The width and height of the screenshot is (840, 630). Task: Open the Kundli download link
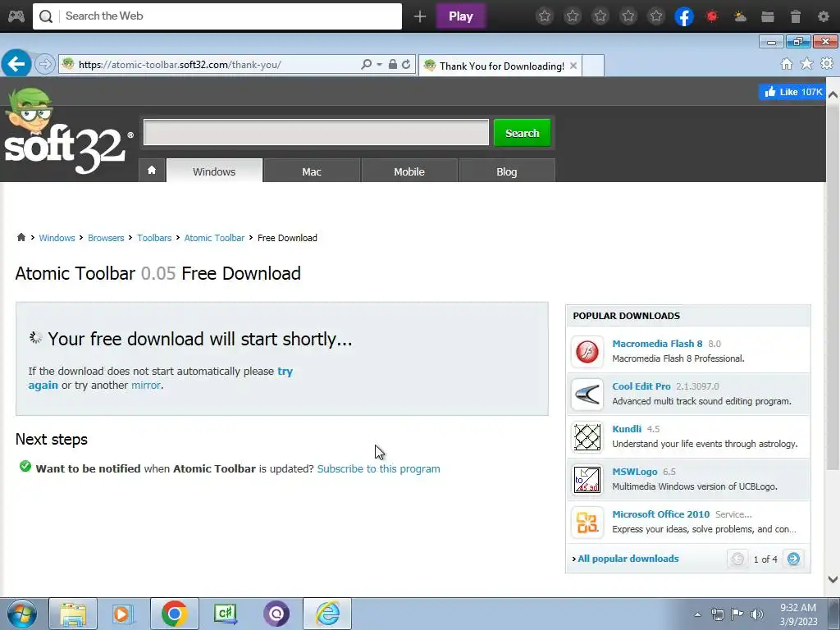627,429
